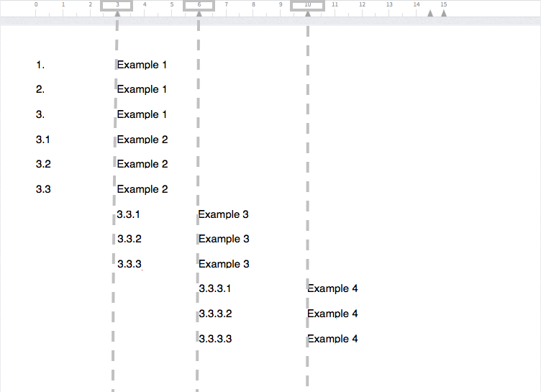
Task: Click the list number "3.3.3.3"
Action: (x=215, y=339)
